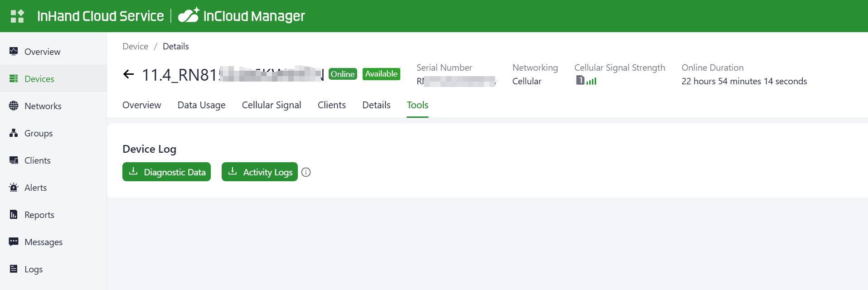868x290 pixels.
Task: Download Diagnostic Data
Action: (166, 172)
